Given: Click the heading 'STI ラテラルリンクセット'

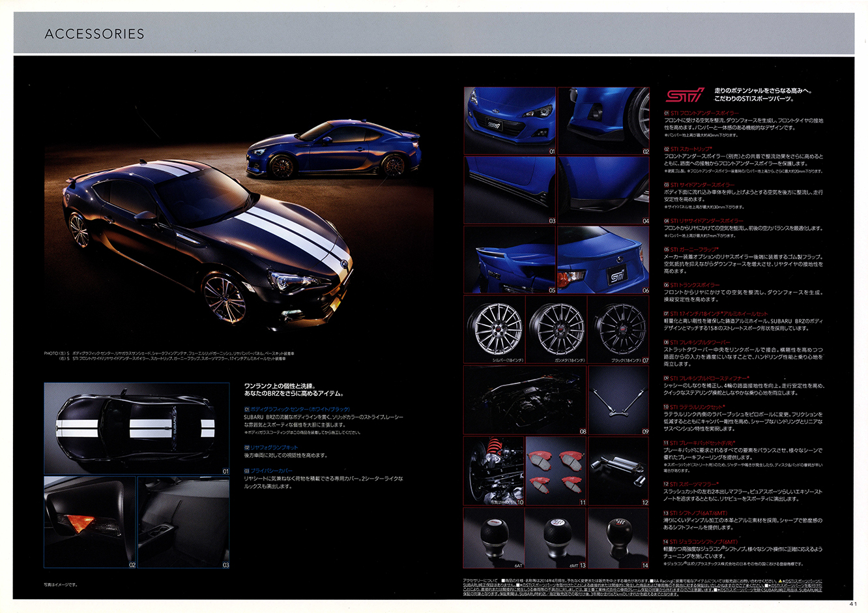Looking at the screenshot, I should (697, 407).
